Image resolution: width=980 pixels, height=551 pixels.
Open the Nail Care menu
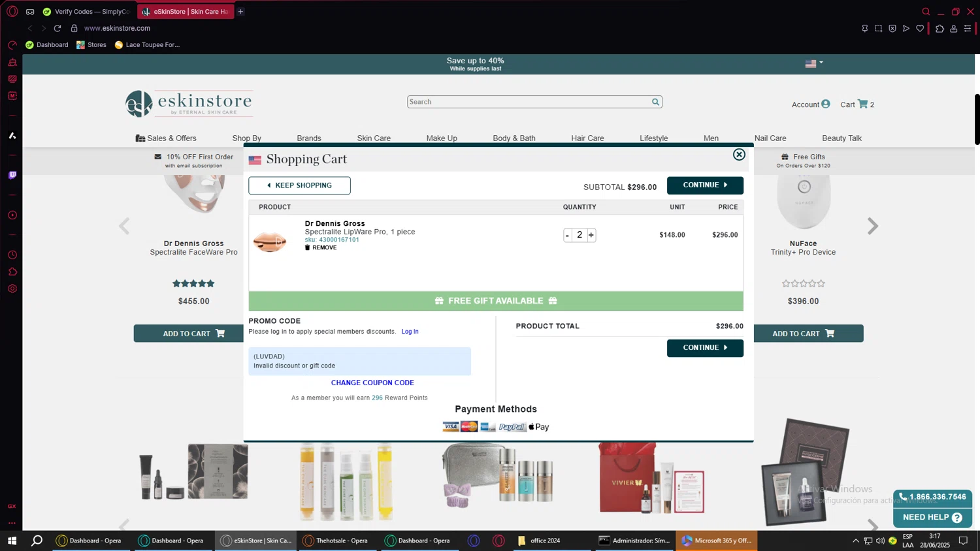(770, 138)
